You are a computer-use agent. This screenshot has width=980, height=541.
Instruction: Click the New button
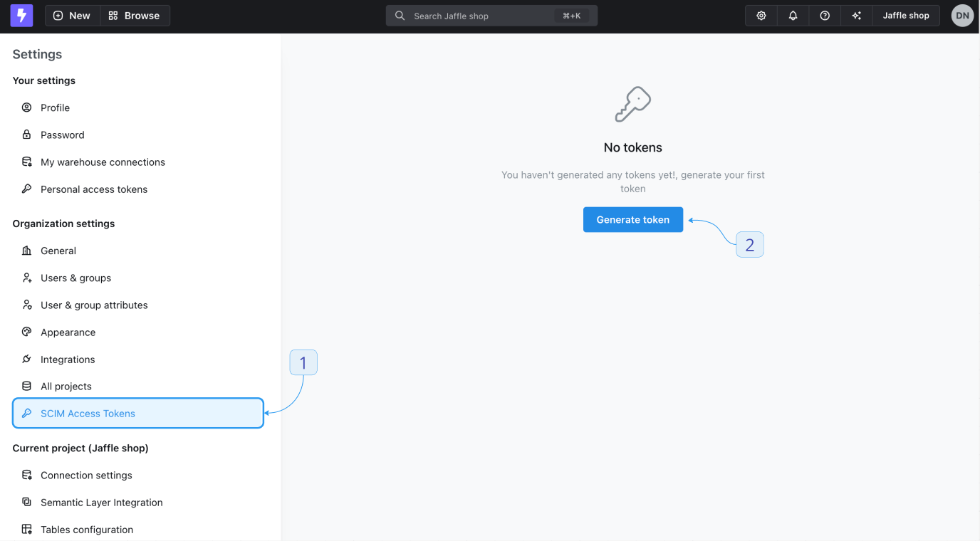point(73,16)
